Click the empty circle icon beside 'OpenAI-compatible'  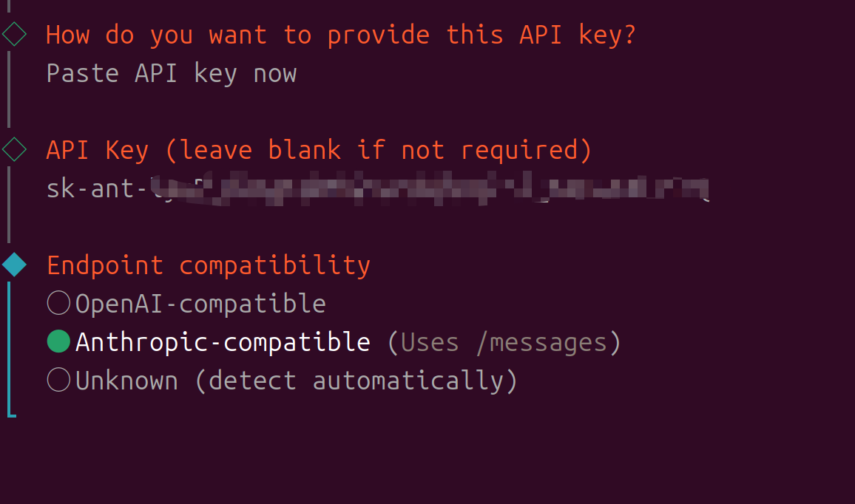coord(58,302)
